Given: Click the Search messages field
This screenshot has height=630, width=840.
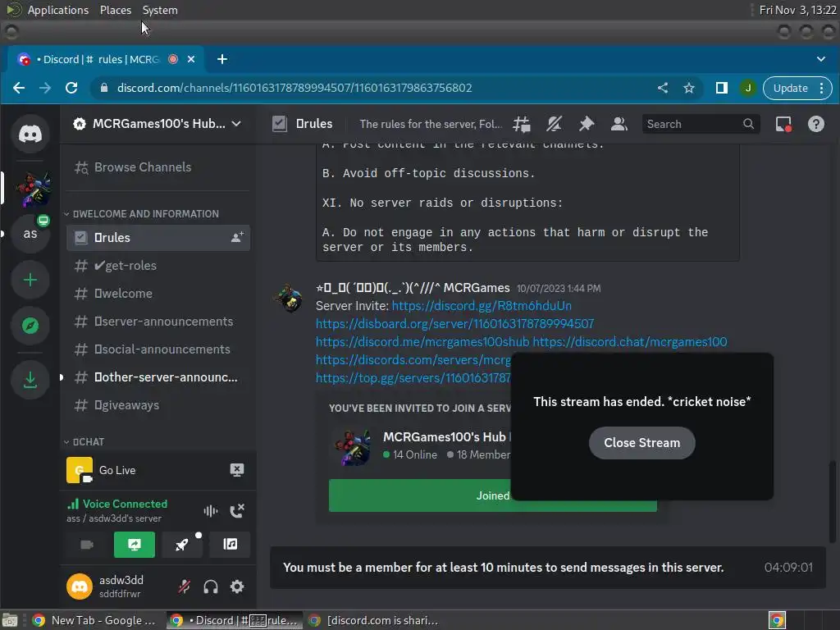Looking at the screenshot, I should 701,125.
